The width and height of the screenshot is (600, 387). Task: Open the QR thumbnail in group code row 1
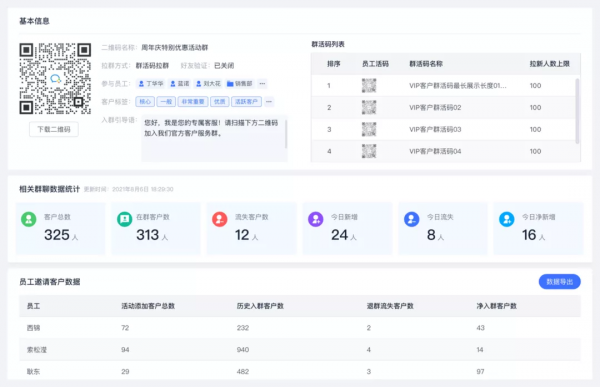pos(369,85)
